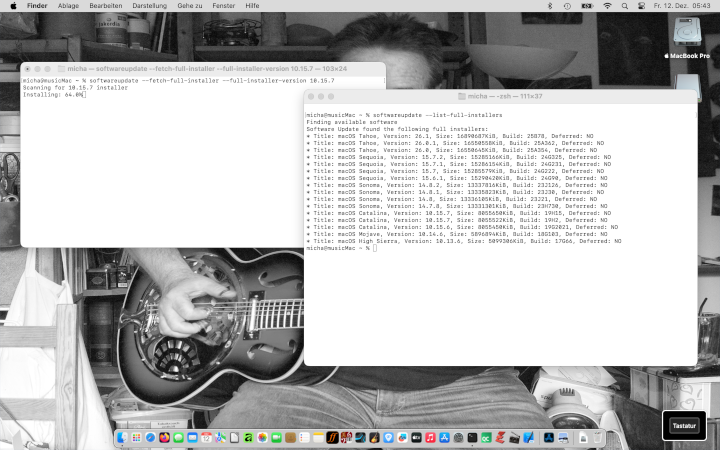Open Launchpad from the Dock
The height and width of the screenshot is (450, 720).
point(136,438)
